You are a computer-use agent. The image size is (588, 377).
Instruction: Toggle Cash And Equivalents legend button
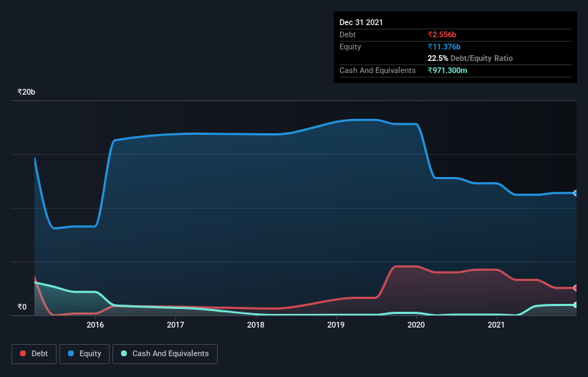(165, 354)
